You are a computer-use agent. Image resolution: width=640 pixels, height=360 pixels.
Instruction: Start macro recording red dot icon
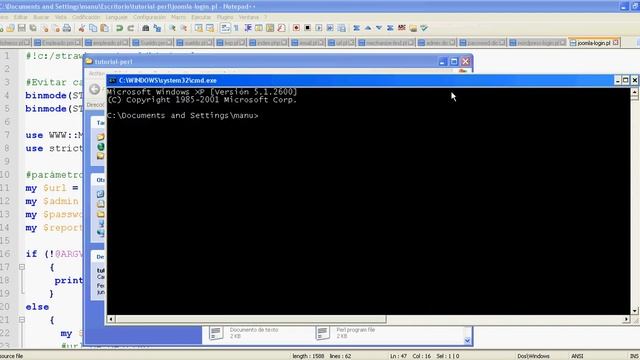coord(296,28)
